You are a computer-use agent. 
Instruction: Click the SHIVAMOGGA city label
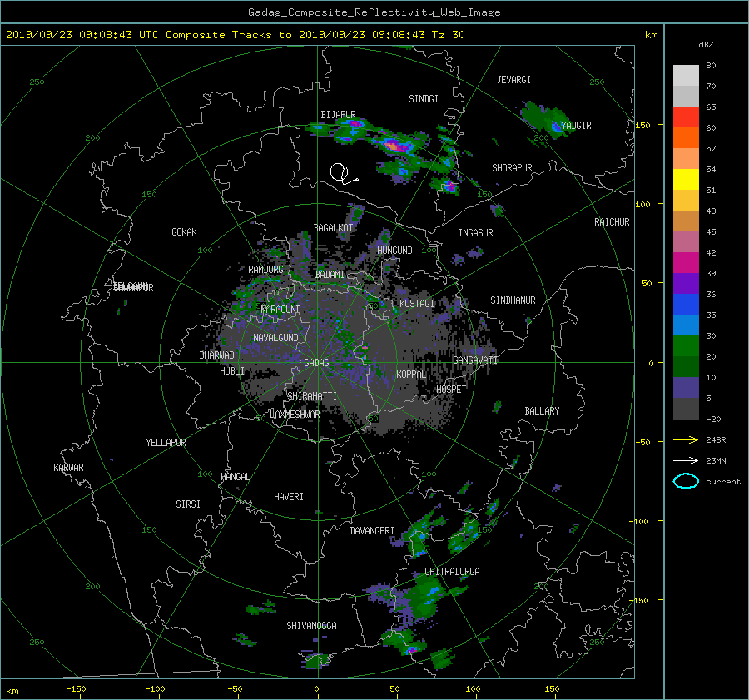point(311,626)
